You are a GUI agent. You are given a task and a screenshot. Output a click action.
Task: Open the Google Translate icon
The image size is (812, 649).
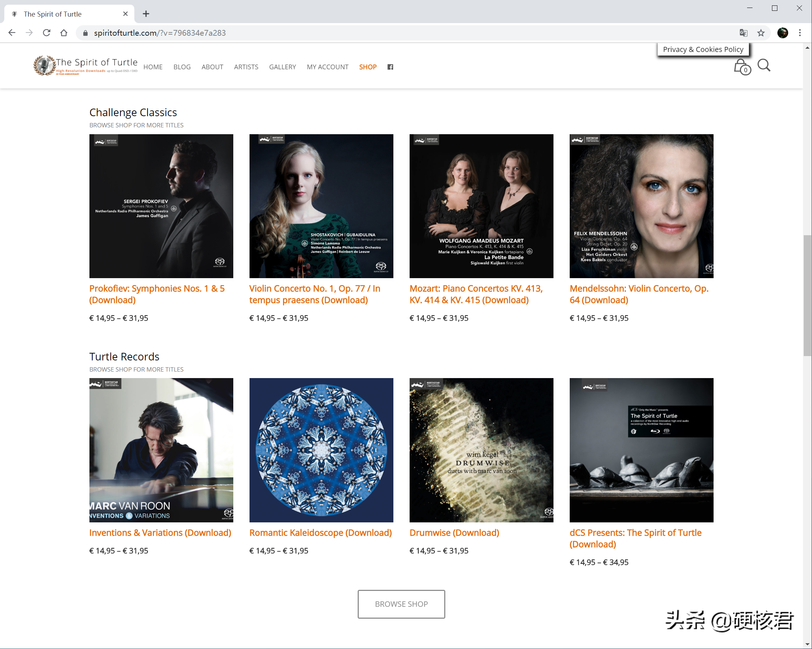click(743, 33)
